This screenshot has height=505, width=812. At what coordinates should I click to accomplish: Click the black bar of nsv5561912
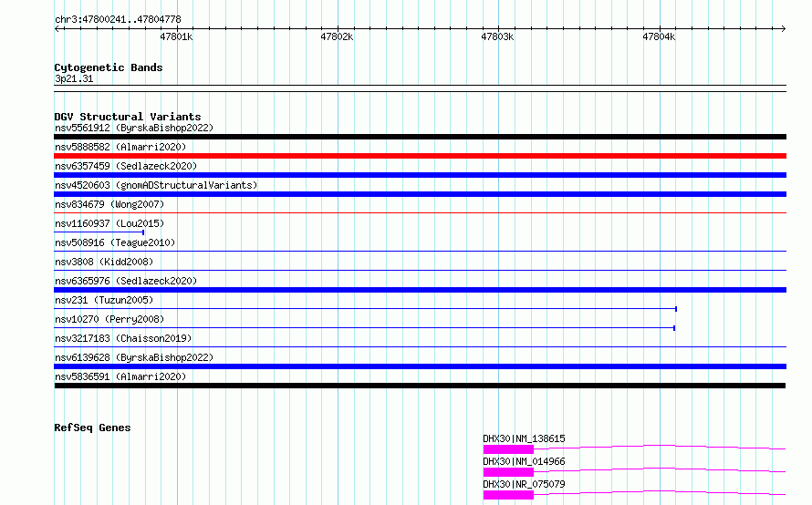(420, 137)
